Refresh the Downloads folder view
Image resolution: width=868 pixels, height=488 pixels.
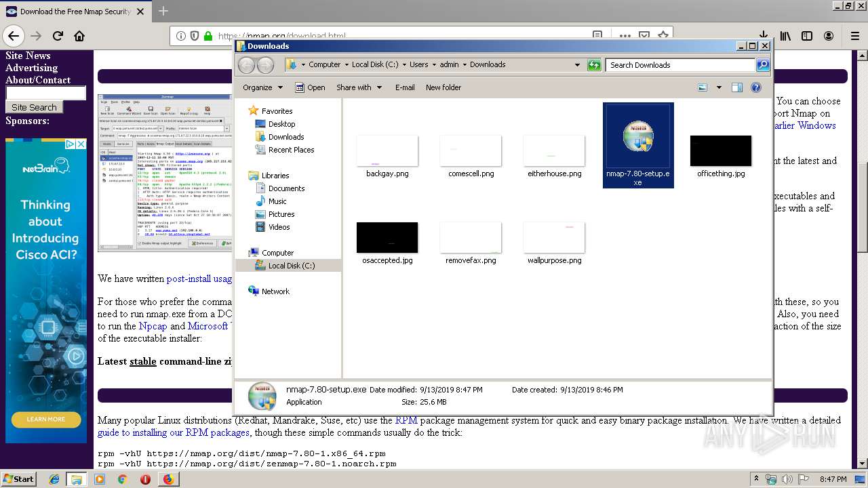pyautogui.click(x=594, y=65)
